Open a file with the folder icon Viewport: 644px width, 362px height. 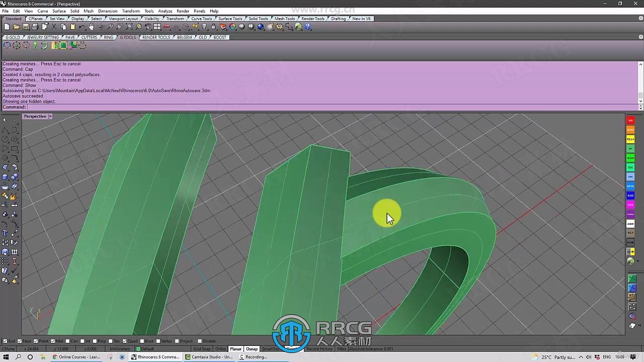tap(16, 27)
